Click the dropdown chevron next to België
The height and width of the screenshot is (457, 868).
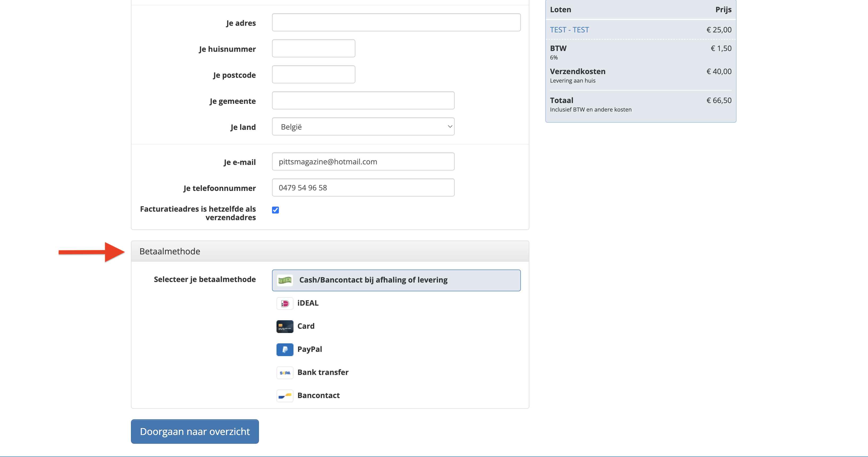(449, 127)
